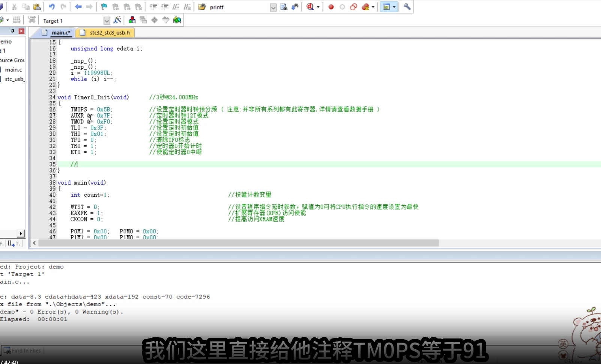The height and width of the screenshot is (364, 601).
Task: Click the line i = 119998UL
Action: 92,73
